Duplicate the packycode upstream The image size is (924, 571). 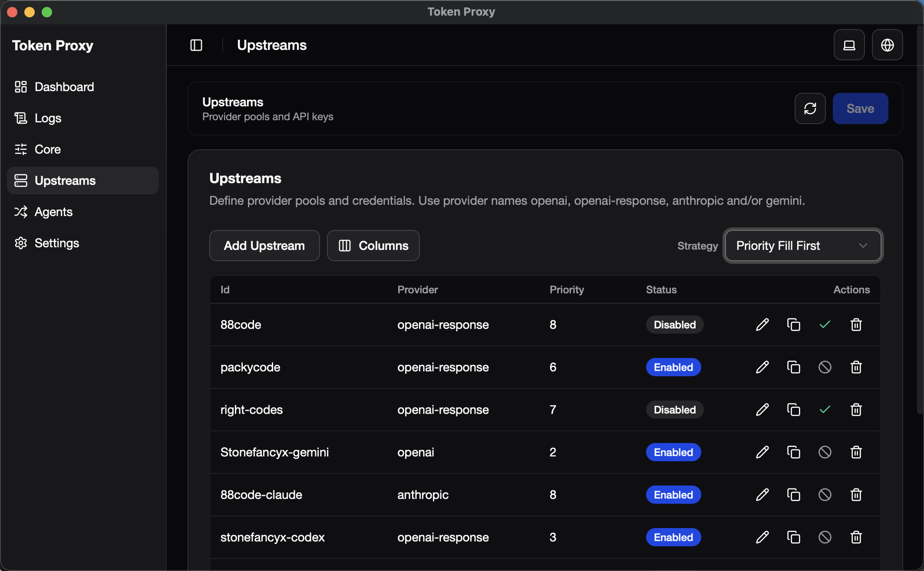(x=793, y=367)
